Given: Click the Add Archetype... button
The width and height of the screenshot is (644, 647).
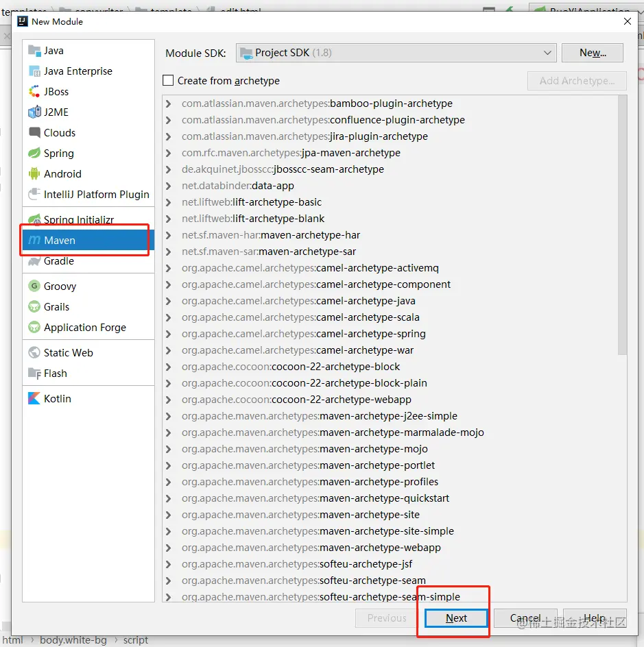Looking at the screenshot, I should click(577, 80).
